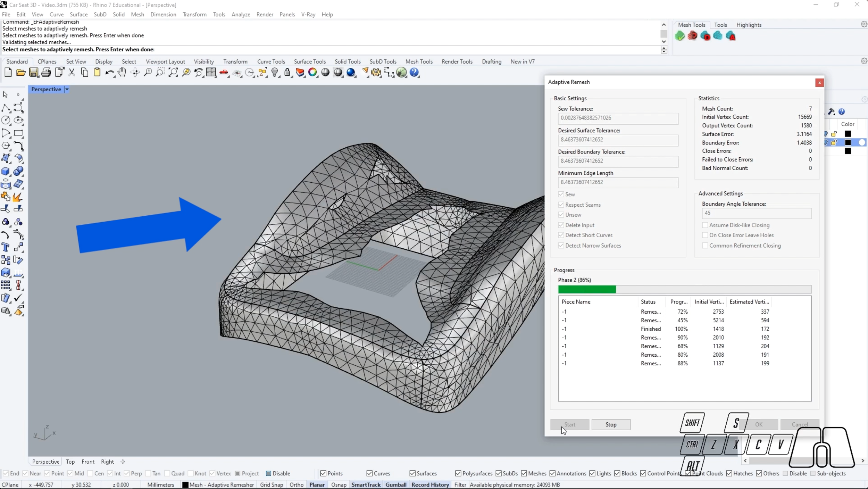Viewport: 868px width, 489px height.
Task: Toggle the Delete Input checkbox
Action: pos(561,225)
